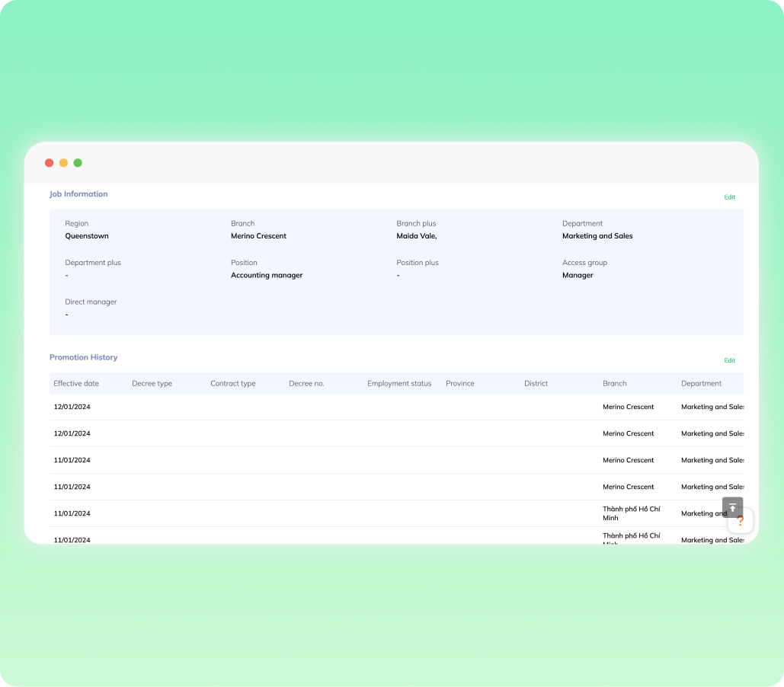Select the first 12/01/2024 promotion row
784x687 pixels.
[x=72, y=407]
